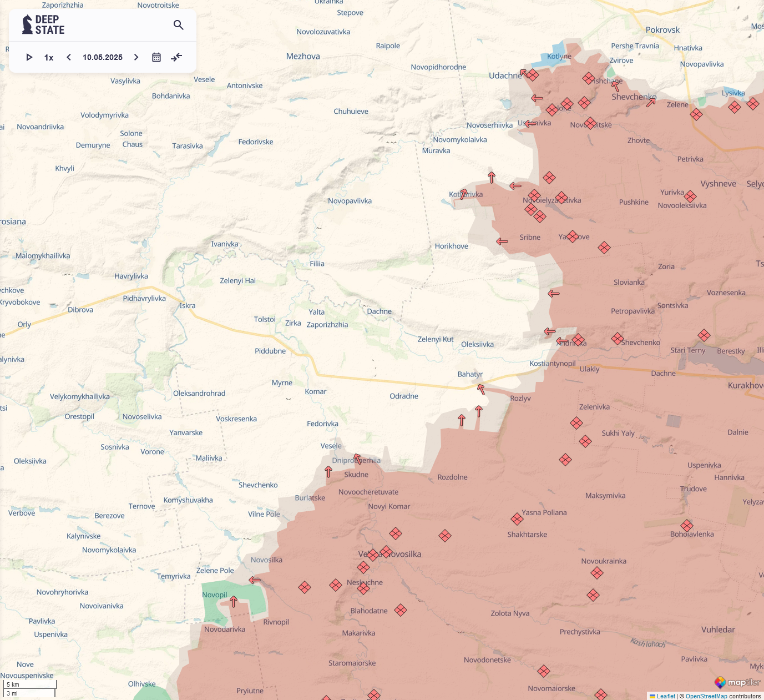
Task: Click the compare arrows icon
Action: [176, 57]
